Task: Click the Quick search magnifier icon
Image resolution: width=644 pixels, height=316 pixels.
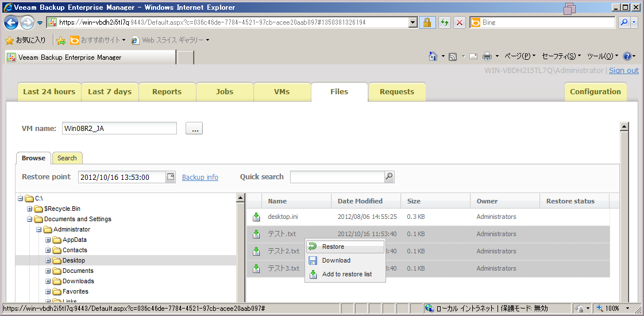Action: click(x=390, y=177)
